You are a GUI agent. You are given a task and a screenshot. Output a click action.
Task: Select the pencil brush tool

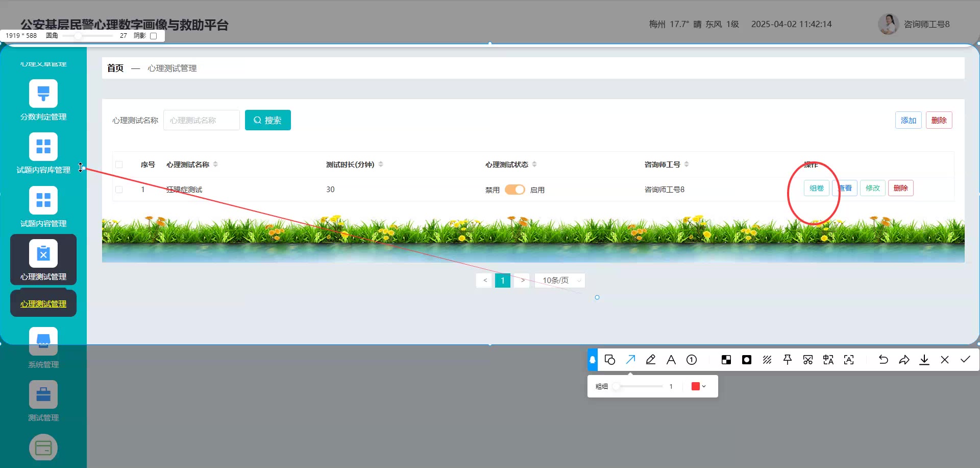(651, 360)
